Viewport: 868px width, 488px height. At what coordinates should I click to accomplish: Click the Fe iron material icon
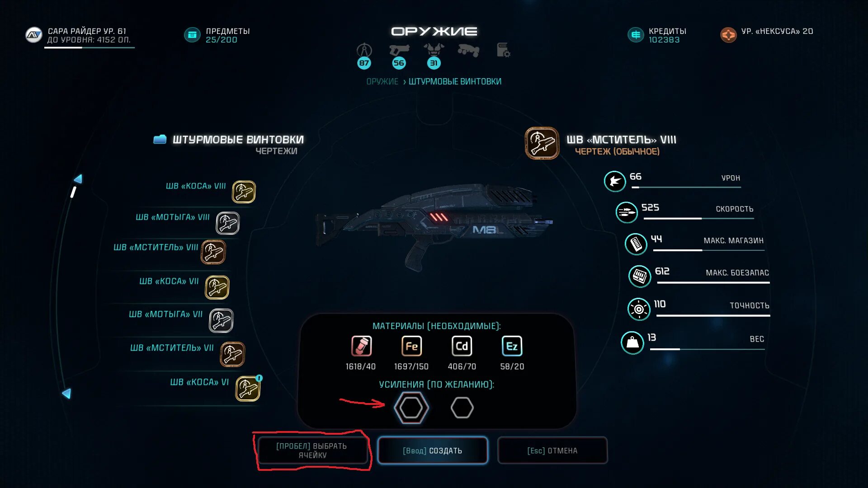point(411,347)
